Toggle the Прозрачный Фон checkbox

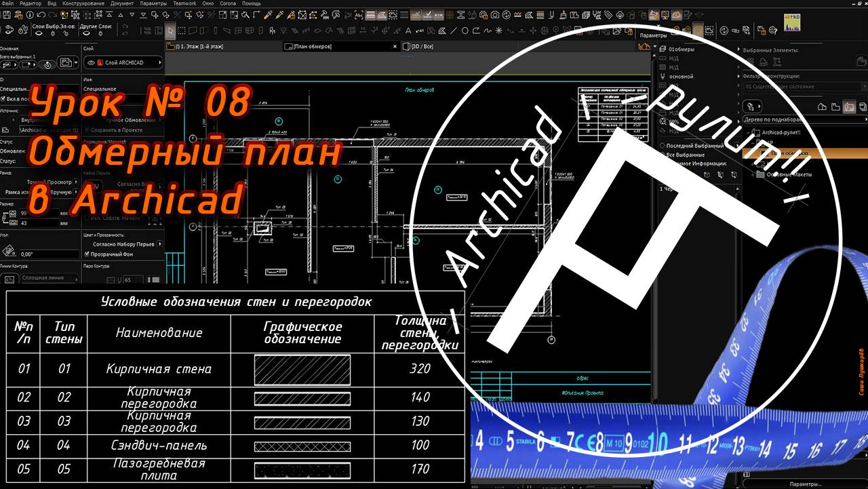(x=86, y=254)
